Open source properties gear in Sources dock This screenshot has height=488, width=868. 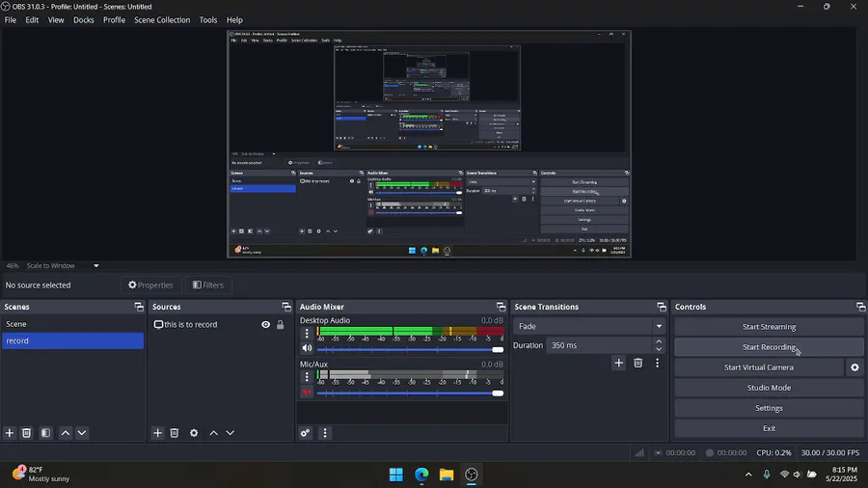(x=194, y=433)
